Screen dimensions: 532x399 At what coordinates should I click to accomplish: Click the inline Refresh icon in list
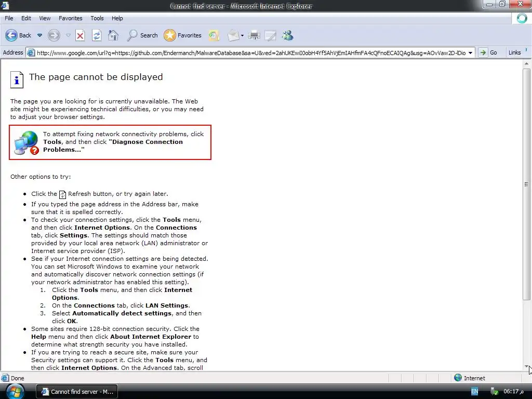coord(62,194)
